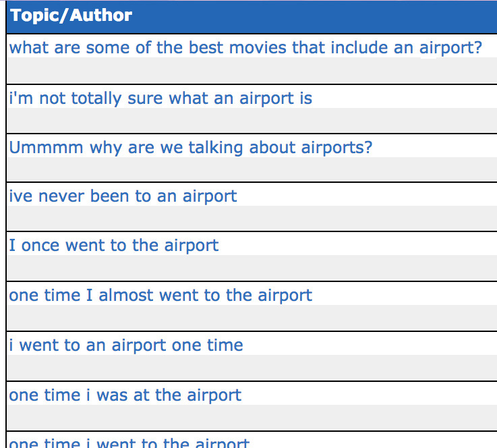Click the gray author row under "I once went"
Viewport: 497px width, 448px height.
pos(252,268)
